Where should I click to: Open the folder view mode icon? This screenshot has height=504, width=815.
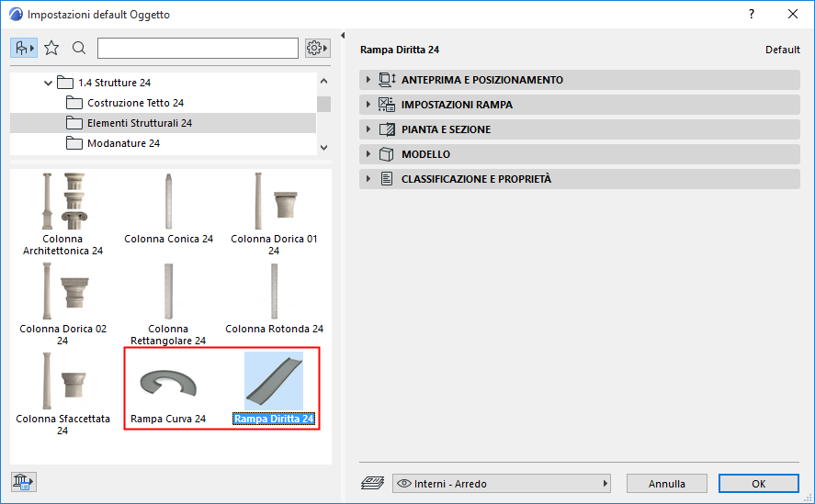pyautogui.click(x=24, y=49)
